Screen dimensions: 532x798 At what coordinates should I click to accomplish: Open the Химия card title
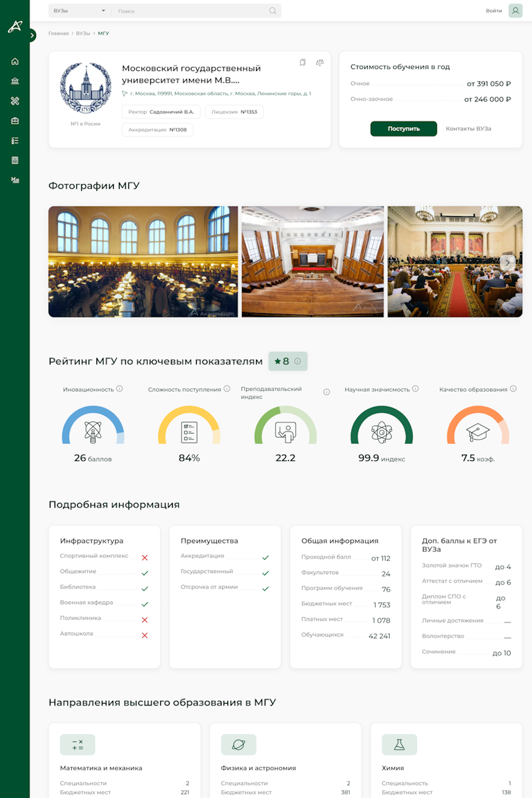pos(393,768)
